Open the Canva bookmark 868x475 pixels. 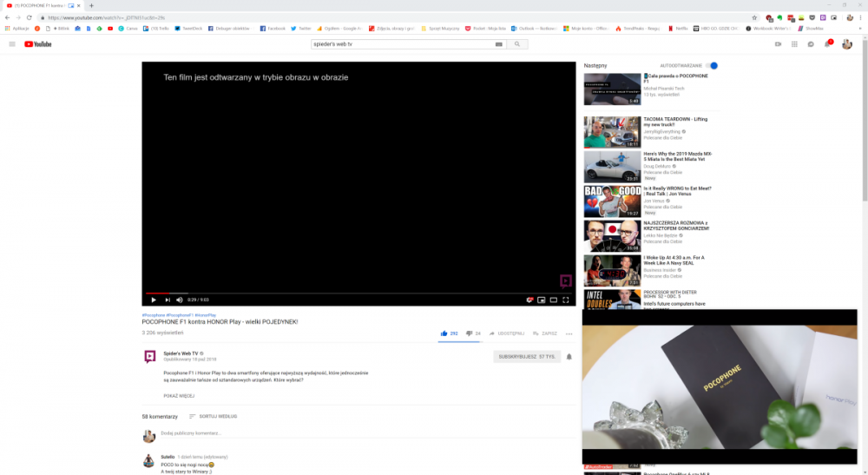128,29
